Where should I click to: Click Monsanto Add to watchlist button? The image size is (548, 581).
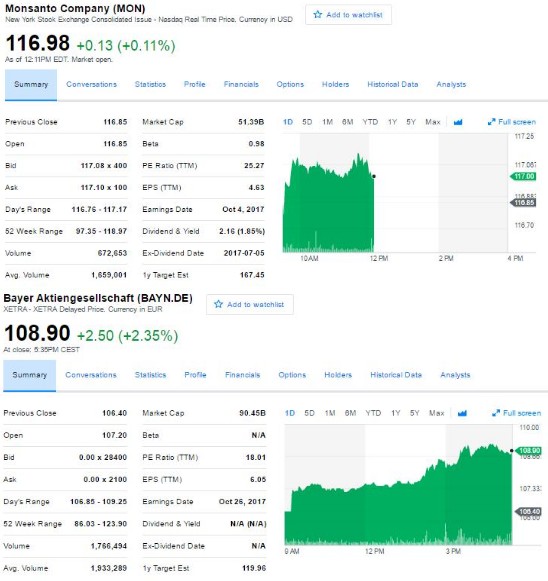click(348, 15)
